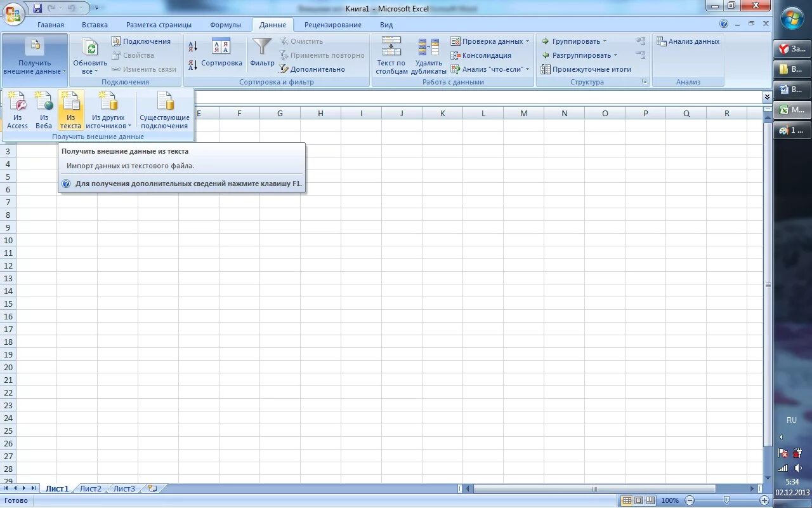The width and height of the screenshot is (812, 508).
Task: Open Текст по столбцам tool
Action: [391, 56]
